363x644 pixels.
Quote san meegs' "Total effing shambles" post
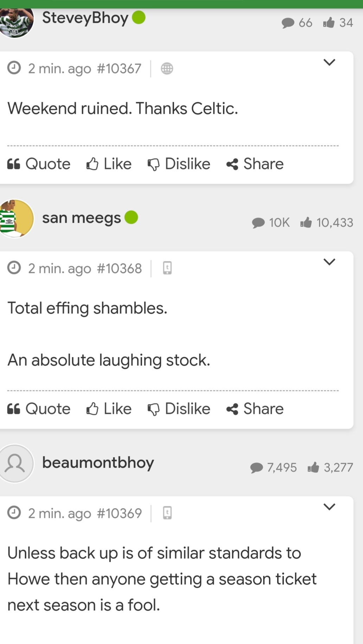(x=39, y=409)
